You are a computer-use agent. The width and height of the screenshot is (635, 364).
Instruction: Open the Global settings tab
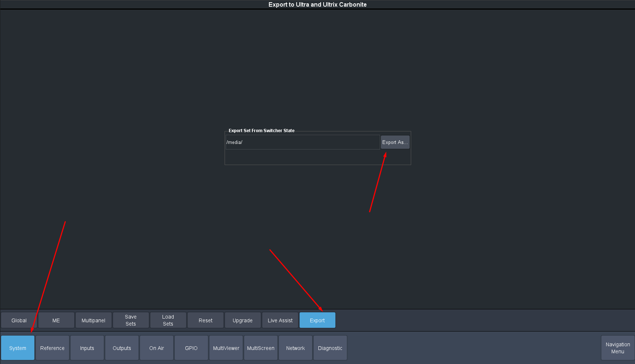19,320
